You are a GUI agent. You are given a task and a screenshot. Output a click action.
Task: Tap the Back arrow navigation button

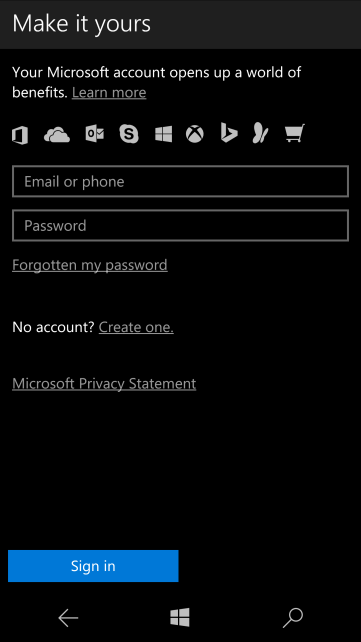coord(68,618)
